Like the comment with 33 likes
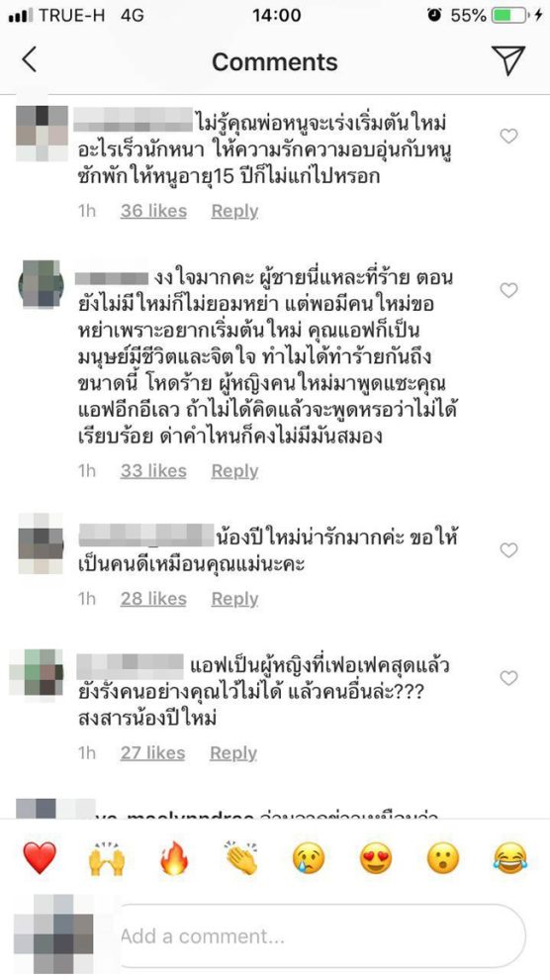 tap(508, 290)
